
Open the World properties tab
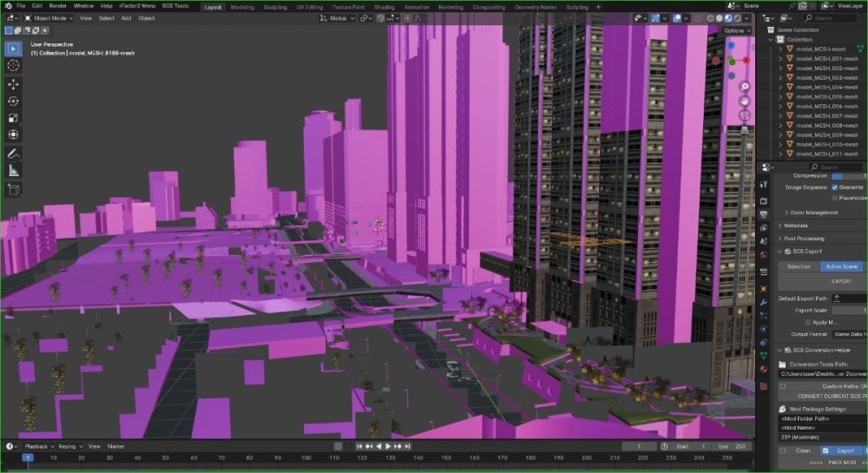pyautogui.click(x=764, y=254)
